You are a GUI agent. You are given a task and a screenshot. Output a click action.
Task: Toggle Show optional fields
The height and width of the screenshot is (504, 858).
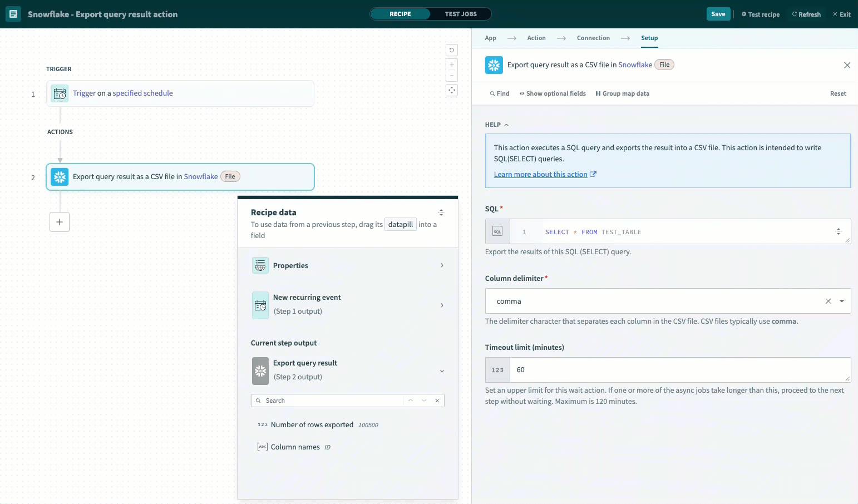[x=553, y=93]
